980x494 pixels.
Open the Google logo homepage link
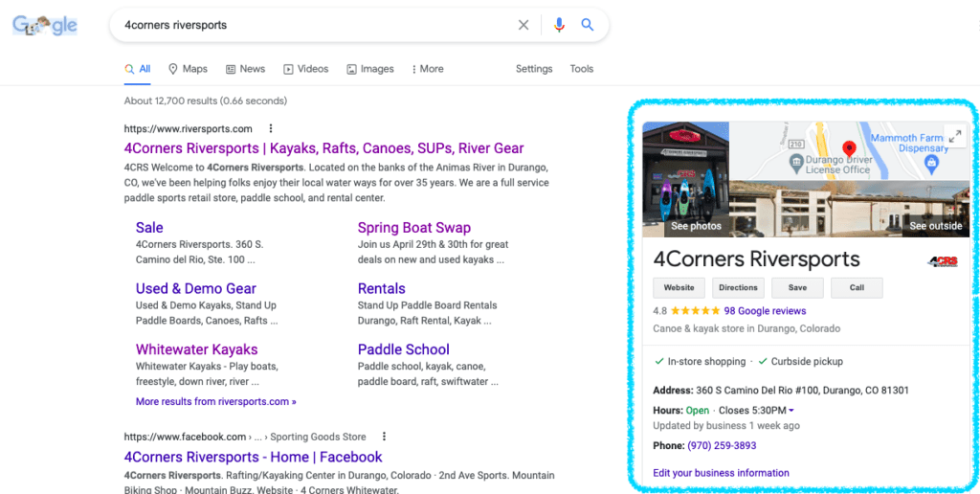point(44,26)
